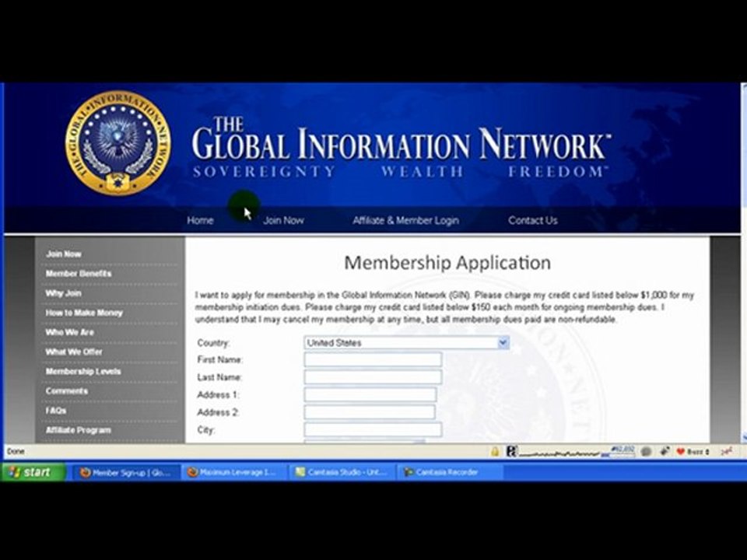Viewport: 747px width, 560px height.
Task: Expand the Country dropdown arrow
Action: [x=503, y=342]
